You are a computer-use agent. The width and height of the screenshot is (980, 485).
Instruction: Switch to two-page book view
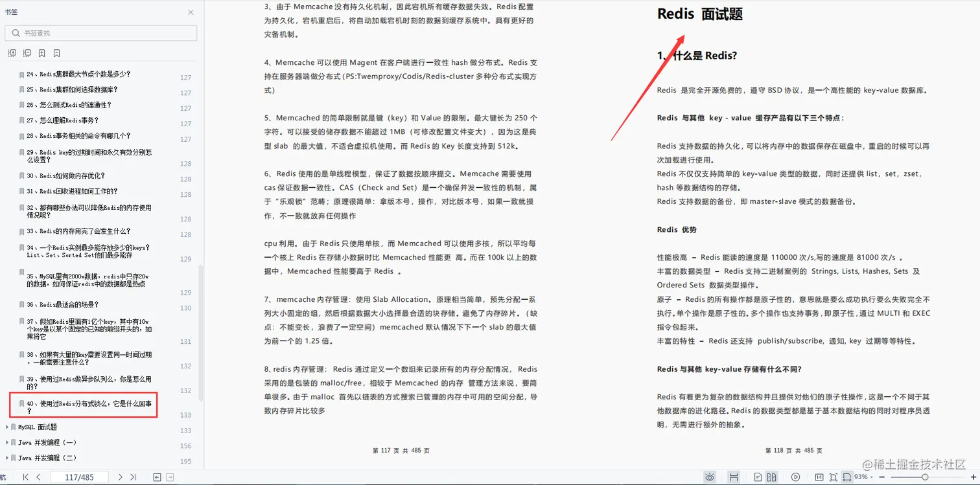[x=771, y=477]
